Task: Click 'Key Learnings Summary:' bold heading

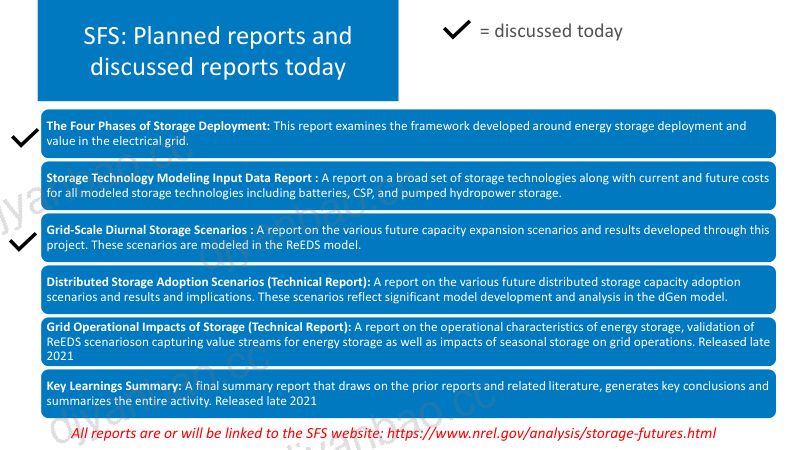Action: (x=114, y=386)
